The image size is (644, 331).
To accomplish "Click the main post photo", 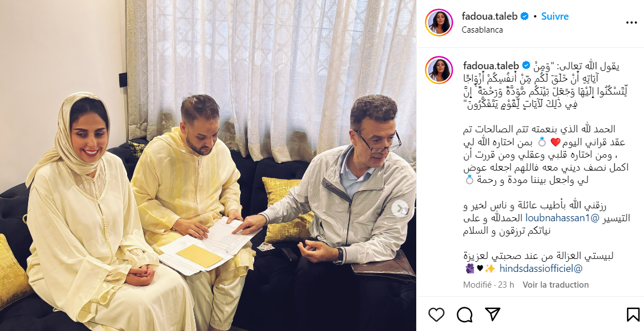I will tap(208, 165).
